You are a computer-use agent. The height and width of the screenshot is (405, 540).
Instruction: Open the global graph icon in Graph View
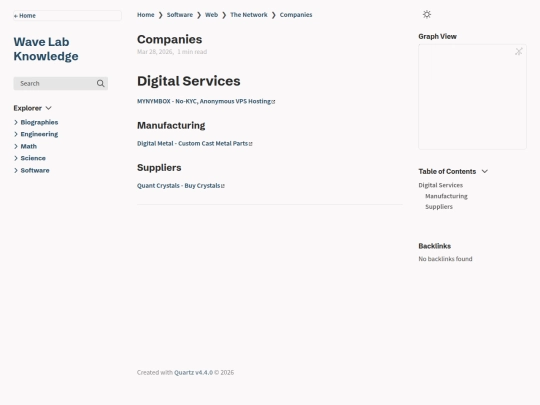pyautogui.click(x=519, y=52)
